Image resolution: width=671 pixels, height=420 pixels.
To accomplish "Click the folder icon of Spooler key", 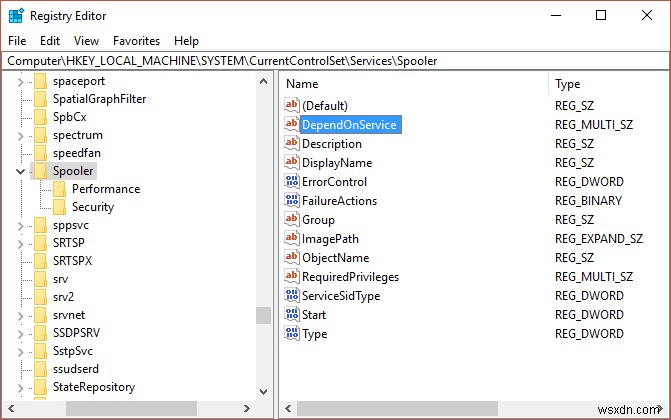I will coord(41,171).
